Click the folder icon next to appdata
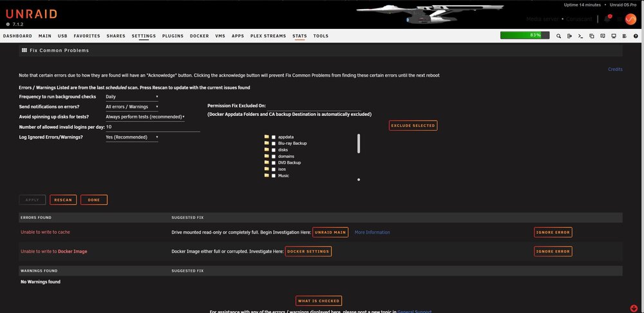This screenshot has height=313, width=644. pyautogui.click(x=267, y=137)
